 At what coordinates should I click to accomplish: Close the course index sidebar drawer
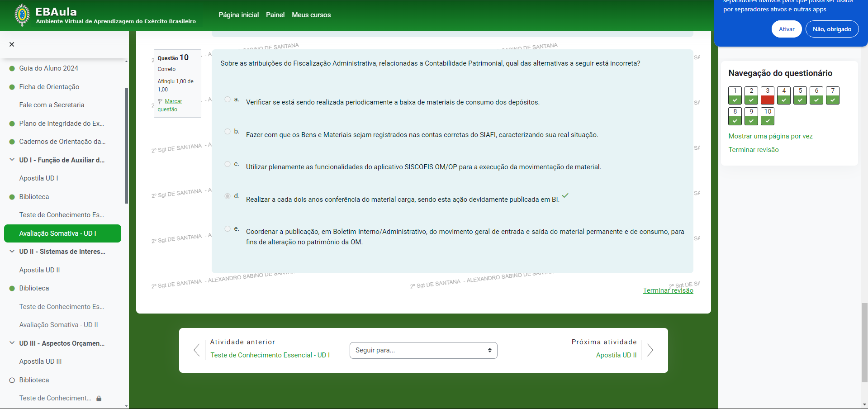click(12, 44)
